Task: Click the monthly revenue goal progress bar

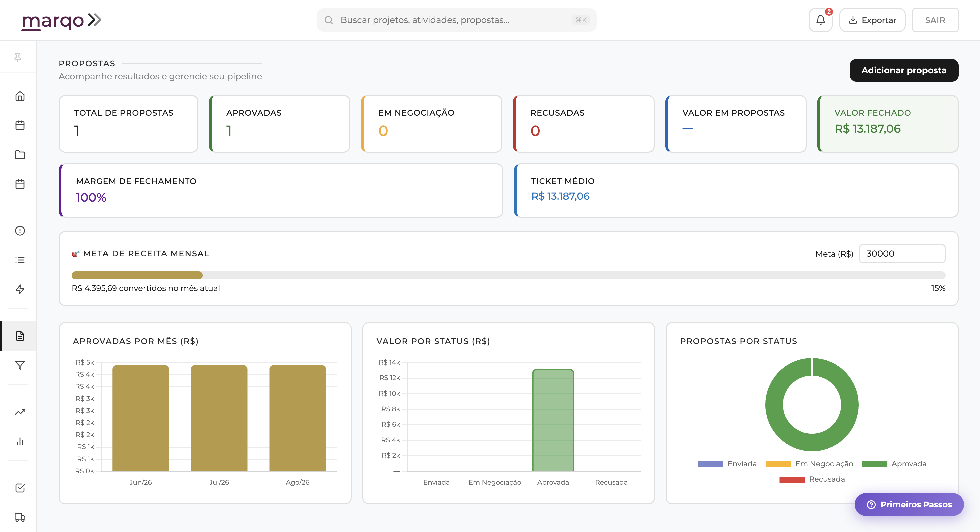Action: click(x=508, y=276)
